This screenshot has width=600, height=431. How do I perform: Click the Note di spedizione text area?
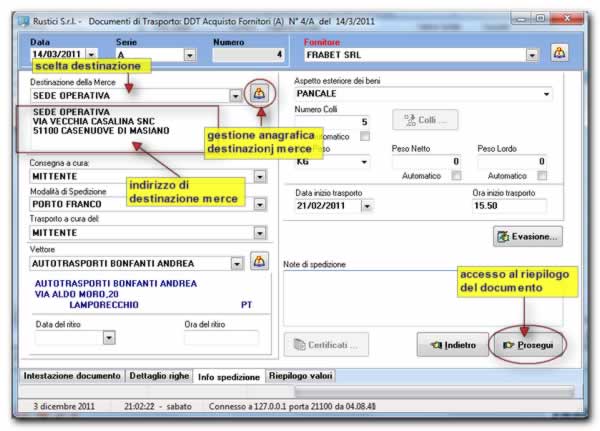point(420,295)
